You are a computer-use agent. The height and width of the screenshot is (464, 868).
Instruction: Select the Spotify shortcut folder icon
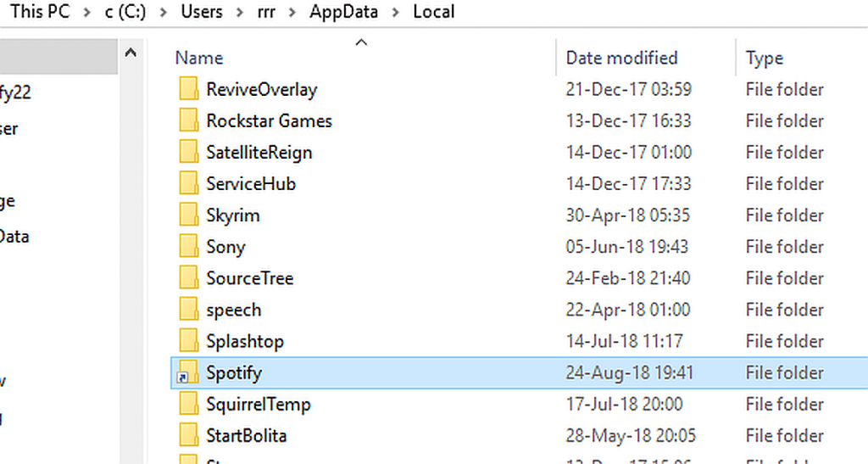pyautogui.click(x=187, y=373)
